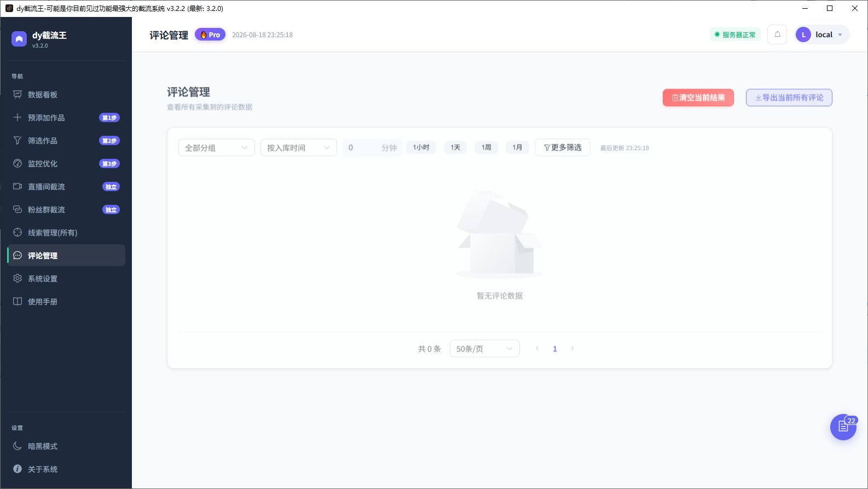868x489 pixels.
Task: Maximize the dy截流王 window
Action: tap(830, 8)
